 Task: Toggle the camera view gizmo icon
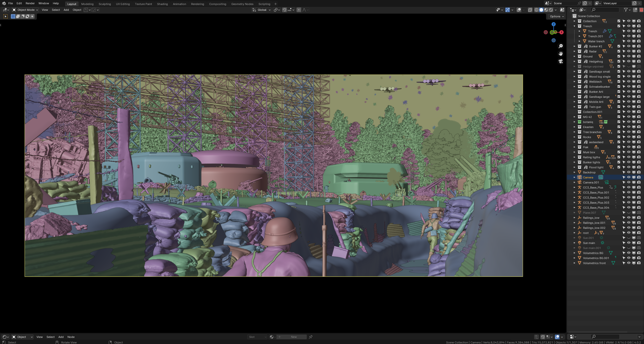pos(561,61)
